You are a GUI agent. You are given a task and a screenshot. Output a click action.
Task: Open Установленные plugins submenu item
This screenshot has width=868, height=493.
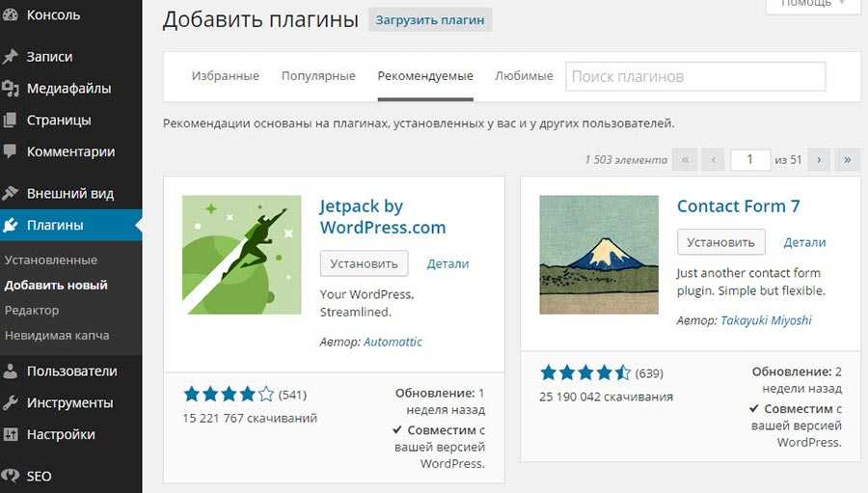(x=50, y=260)
